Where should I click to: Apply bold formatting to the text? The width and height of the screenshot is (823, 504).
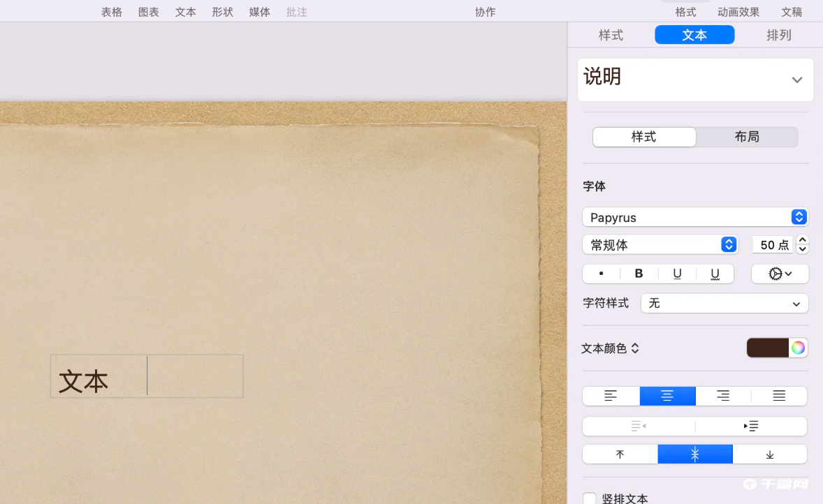coord(638,273)
